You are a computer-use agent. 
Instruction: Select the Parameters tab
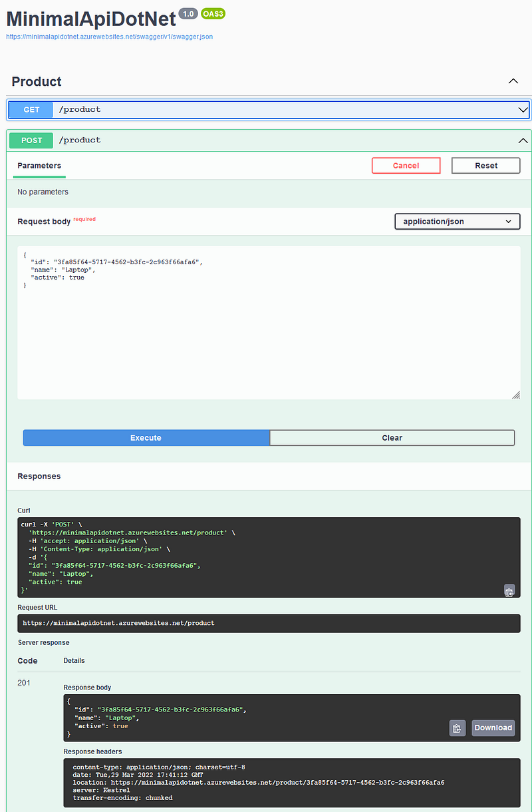tap(39, 166)
